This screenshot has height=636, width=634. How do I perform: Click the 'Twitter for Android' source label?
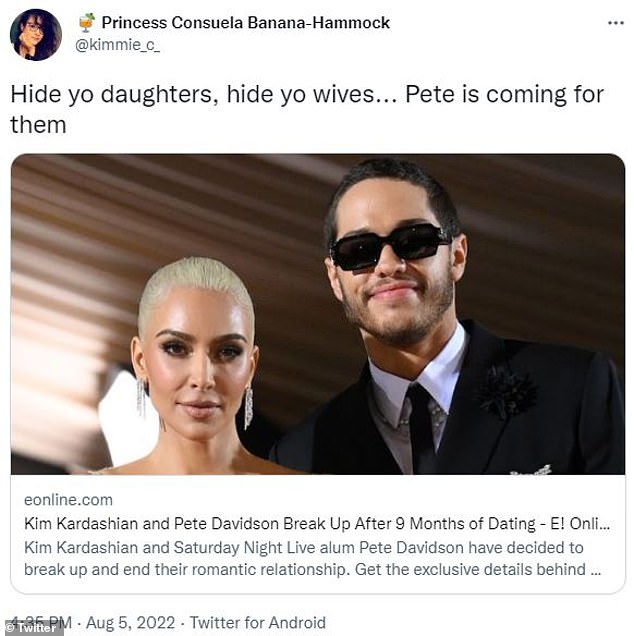(x=258, y=623)
